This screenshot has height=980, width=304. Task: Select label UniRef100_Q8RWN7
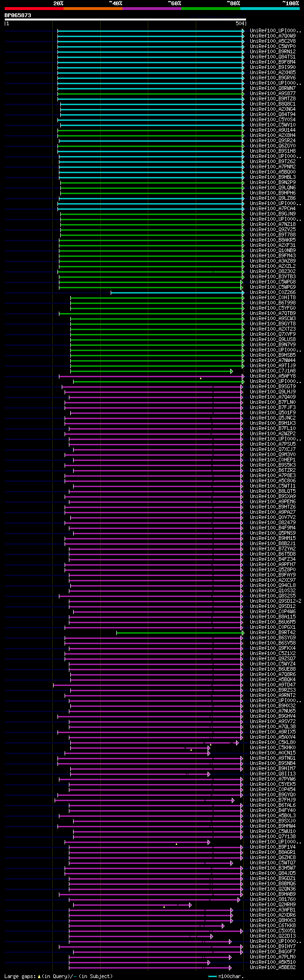point(273,88)
